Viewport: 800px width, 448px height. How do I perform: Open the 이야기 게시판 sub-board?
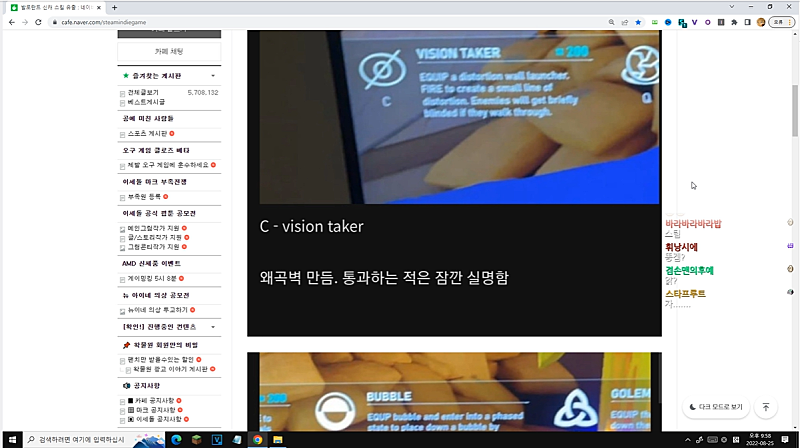170,369
